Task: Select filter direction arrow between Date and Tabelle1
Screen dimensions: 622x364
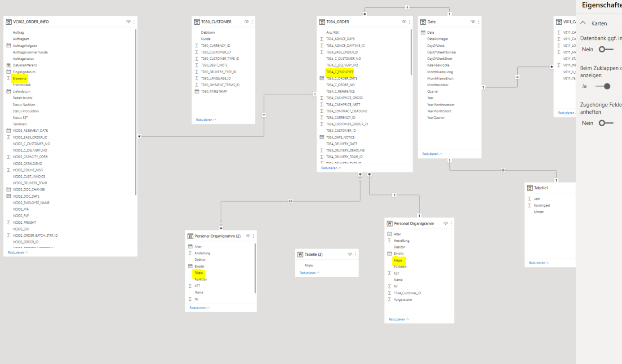Action: click(503, 170)
